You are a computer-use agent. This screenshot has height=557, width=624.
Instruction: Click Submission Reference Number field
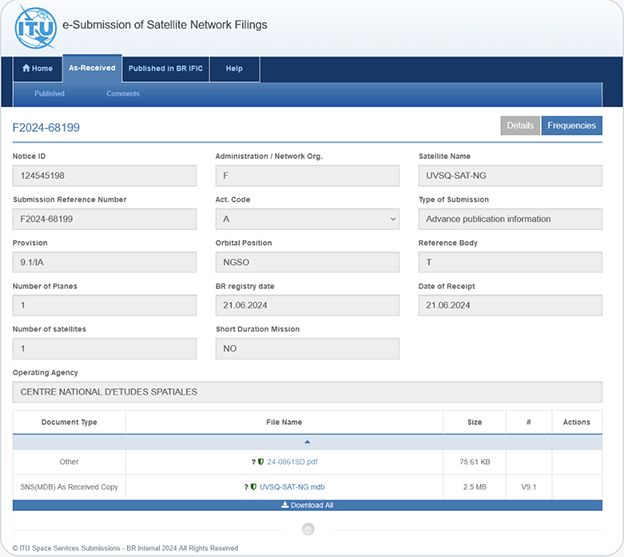coord(105,219)
